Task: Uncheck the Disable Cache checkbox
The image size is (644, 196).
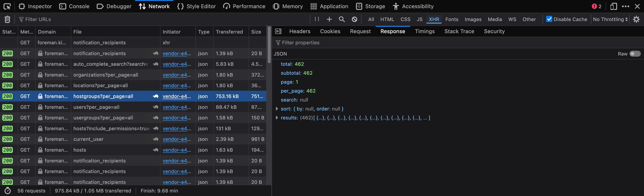Action: [549, 19]
